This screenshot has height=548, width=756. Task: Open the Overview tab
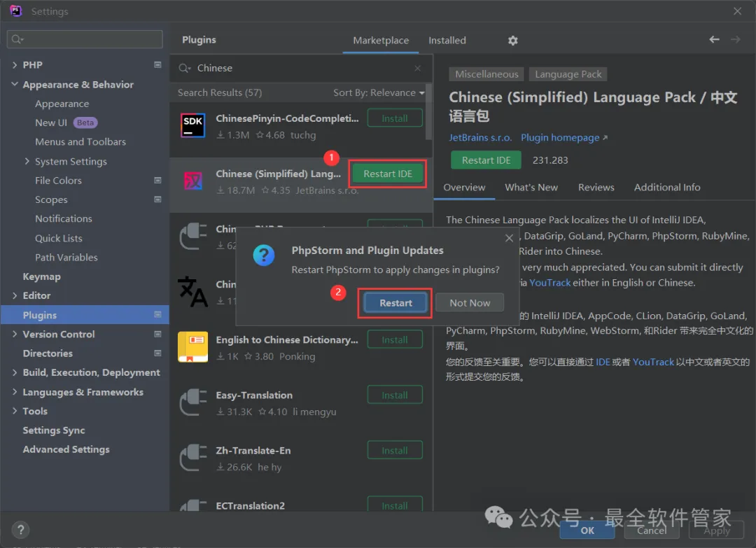(x=464, y=187)
